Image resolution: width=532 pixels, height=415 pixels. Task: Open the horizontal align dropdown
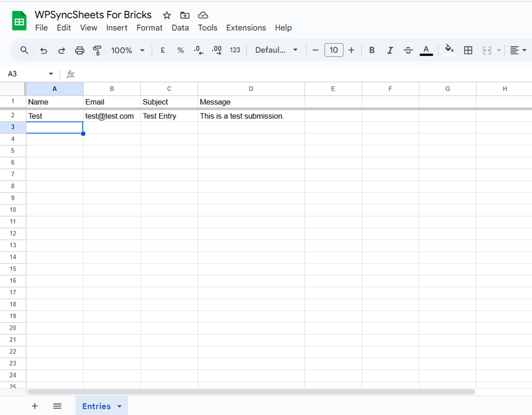pos(517,50)
